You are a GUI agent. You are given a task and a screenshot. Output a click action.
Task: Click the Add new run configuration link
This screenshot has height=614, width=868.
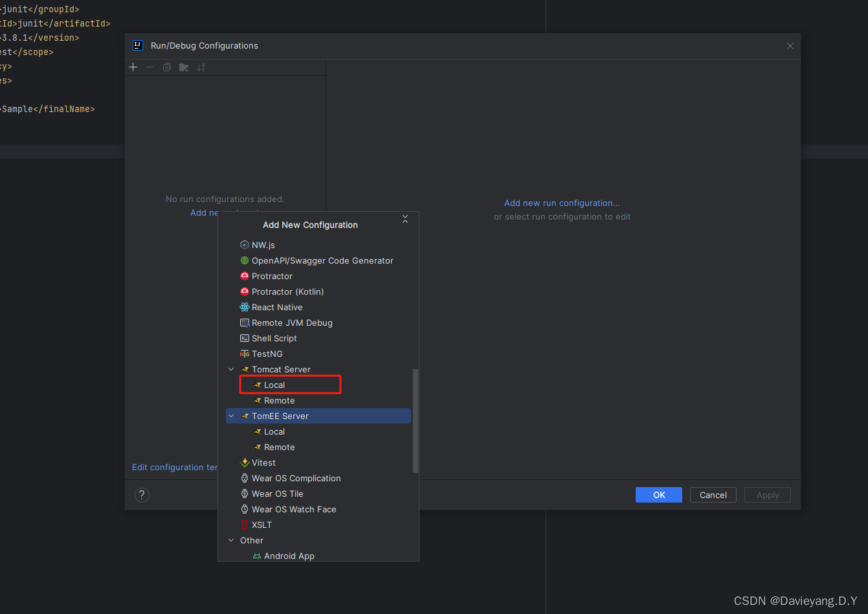(562, 203)
